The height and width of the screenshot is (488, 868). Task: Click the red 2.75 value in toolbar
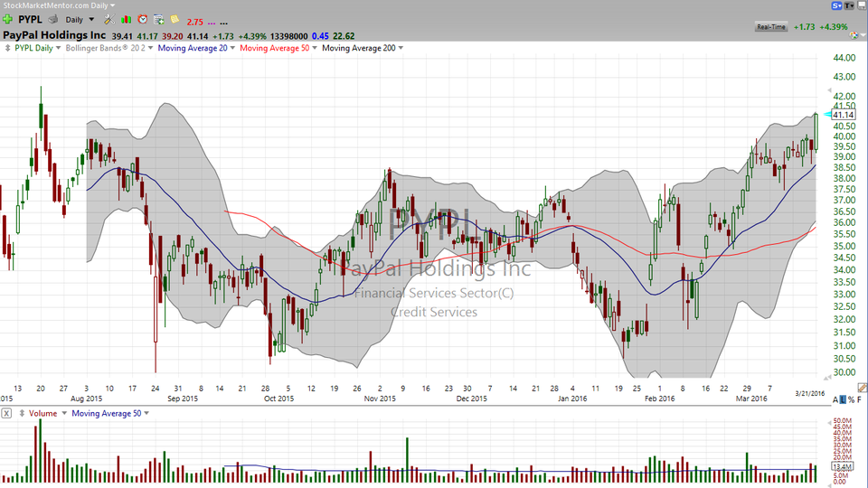(195, 22)
